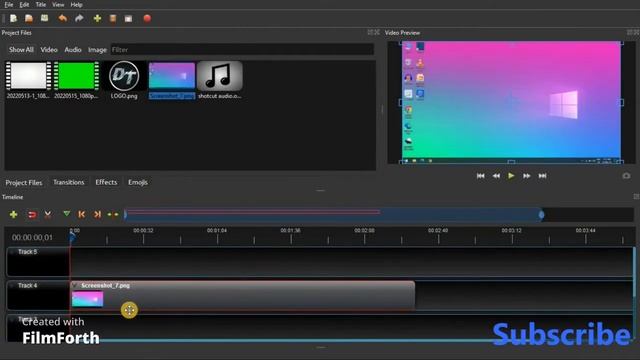The image size is (640, 360).
Task: Click the Rewind playback button
Action: 496,176
